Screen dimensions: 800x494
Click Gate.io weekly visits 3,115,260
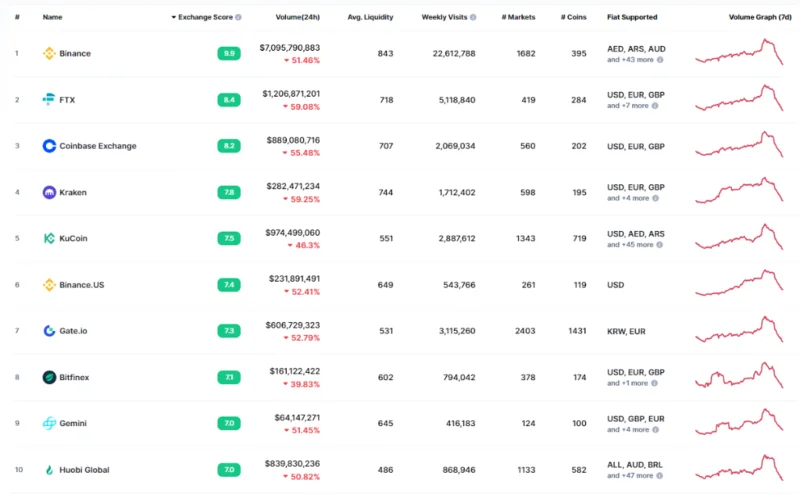point(457,331)
